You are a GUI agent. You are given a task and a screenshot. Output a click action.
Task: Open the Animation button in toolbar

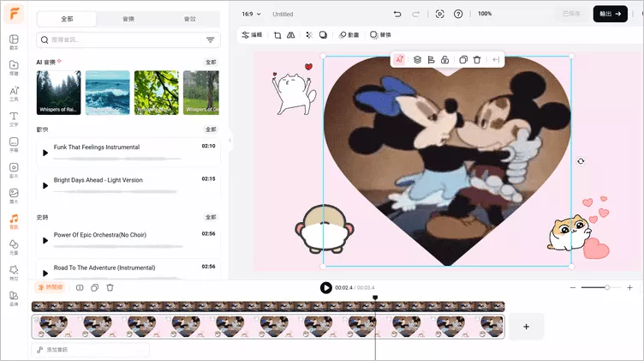[349, 35]
